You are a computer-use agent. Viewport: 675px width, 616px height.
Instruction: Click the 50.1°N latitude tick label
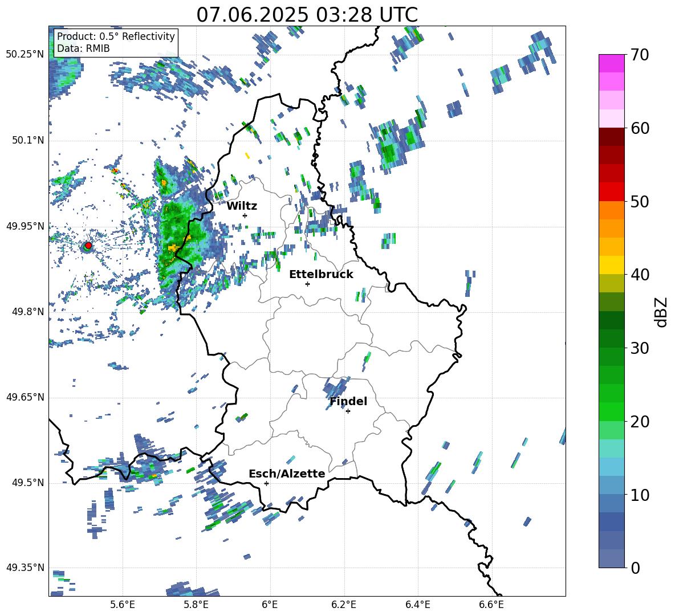[x=29, y=141]
